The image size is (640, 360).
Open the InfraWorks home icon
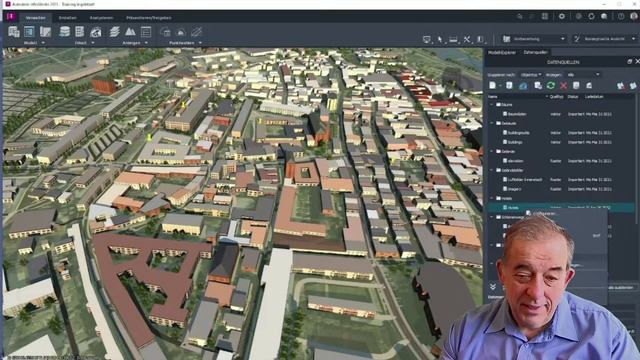11,17
